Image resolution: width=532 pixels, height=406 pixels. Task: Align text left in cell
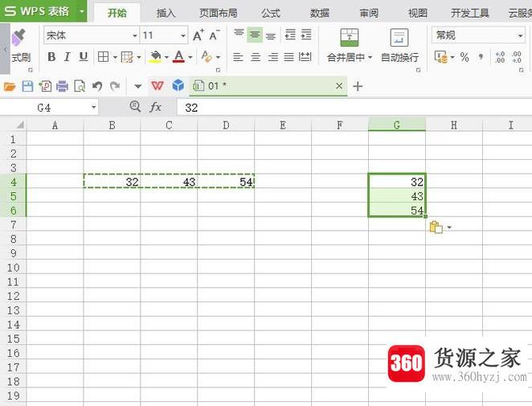[238, 57]
